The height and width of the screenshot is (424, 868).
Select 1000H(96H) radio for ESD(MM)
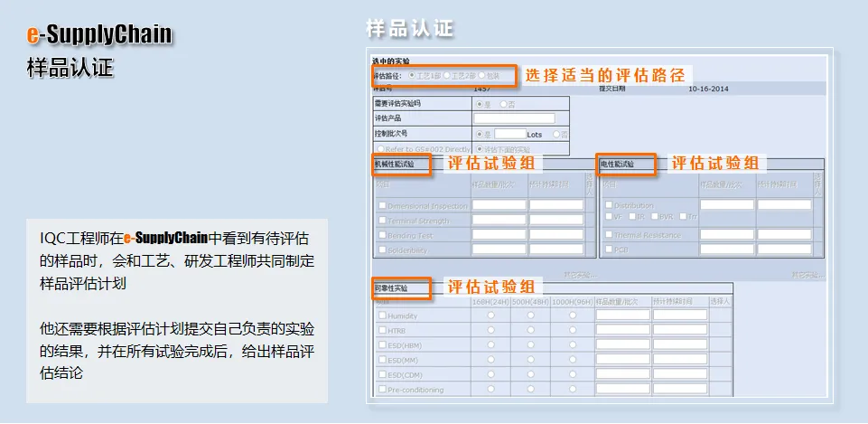click(573, 360)
